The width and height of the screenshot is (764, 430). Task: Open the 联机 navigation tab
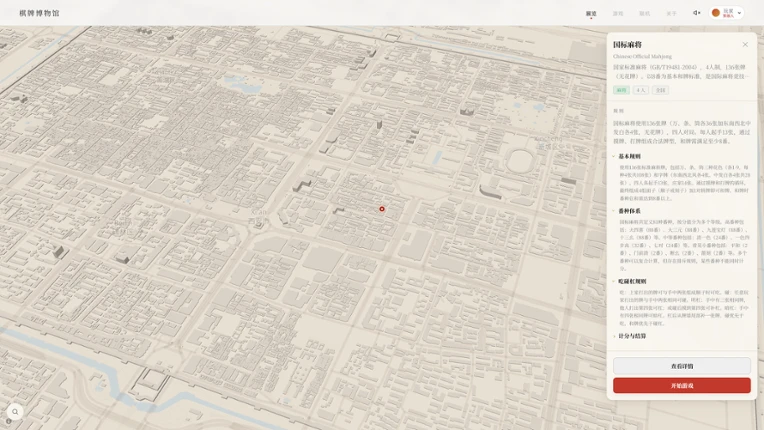[645, 14]
